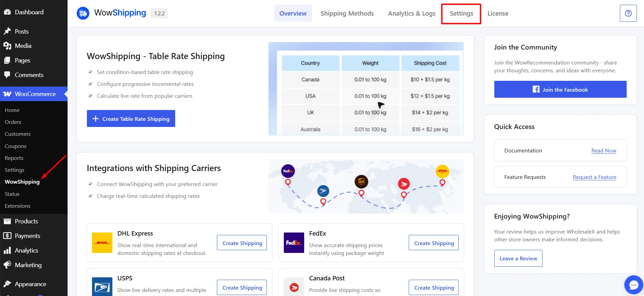Screen dimensions: 644x296
Task: Click the Products archive icon
Action: tap(7, 221)
